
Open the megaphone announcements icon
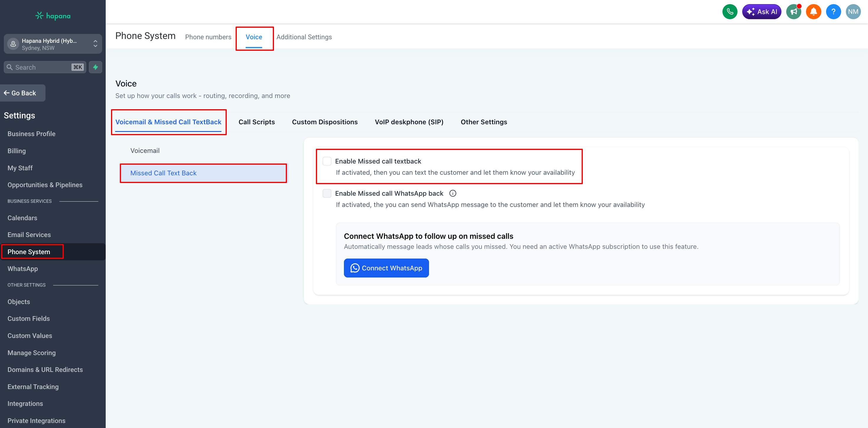[794, 12]
